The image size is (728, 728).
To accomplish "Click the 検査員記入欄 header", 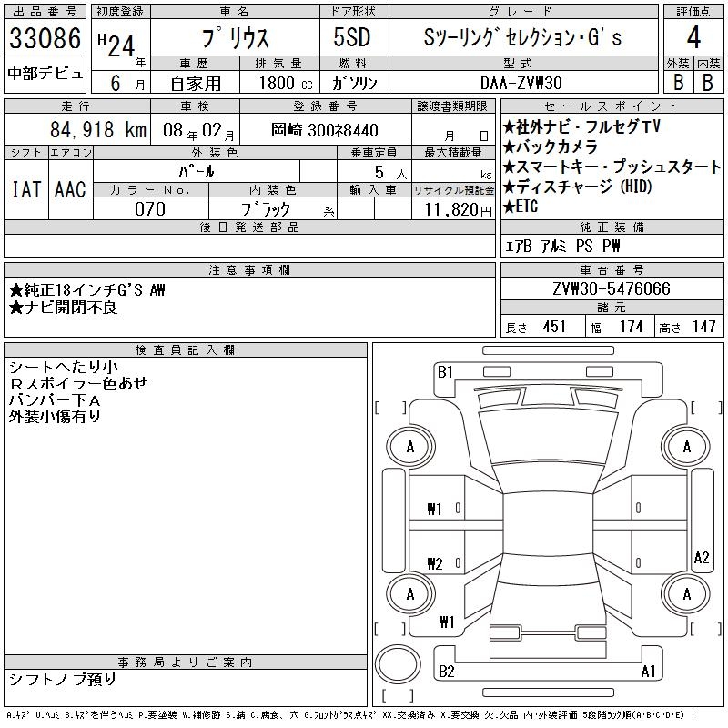I will 186,350.
